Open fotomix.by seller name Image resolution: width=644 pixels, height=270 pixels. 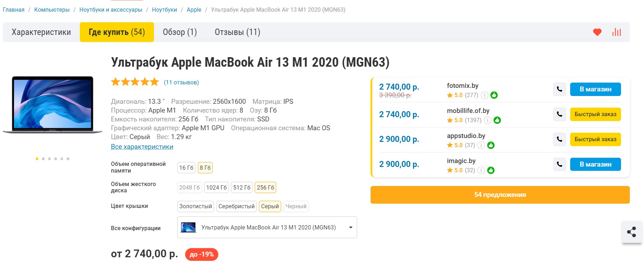point(463,86)
